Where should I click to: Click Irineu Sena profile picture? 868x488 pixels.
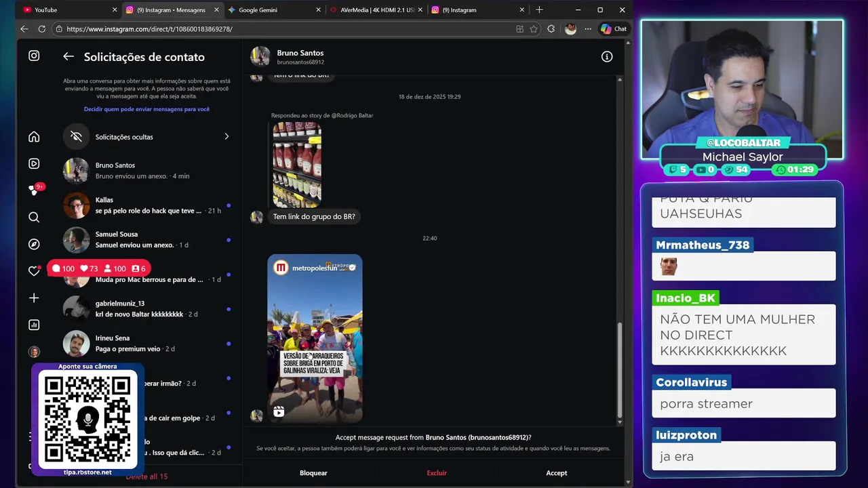point(76,344)
